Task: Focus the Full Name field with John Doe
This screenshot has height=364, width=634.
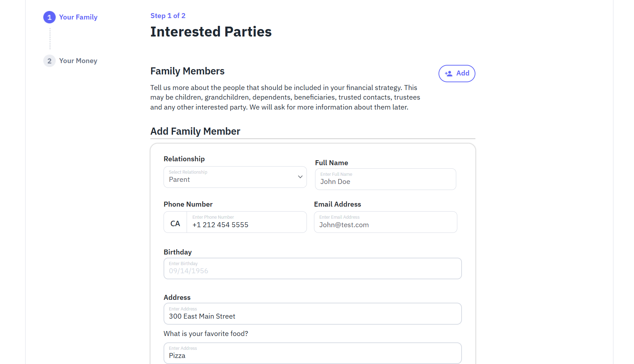Action: (385, 179)
